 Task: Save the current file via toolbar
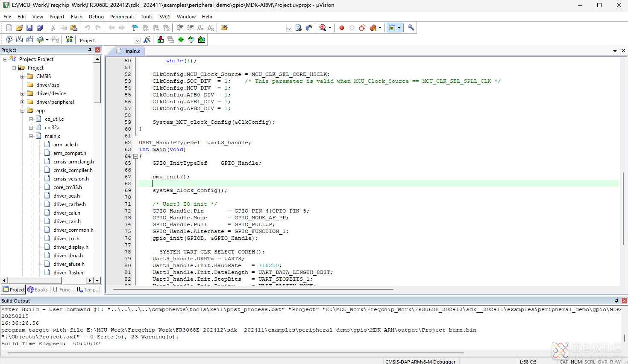(29, 28)
